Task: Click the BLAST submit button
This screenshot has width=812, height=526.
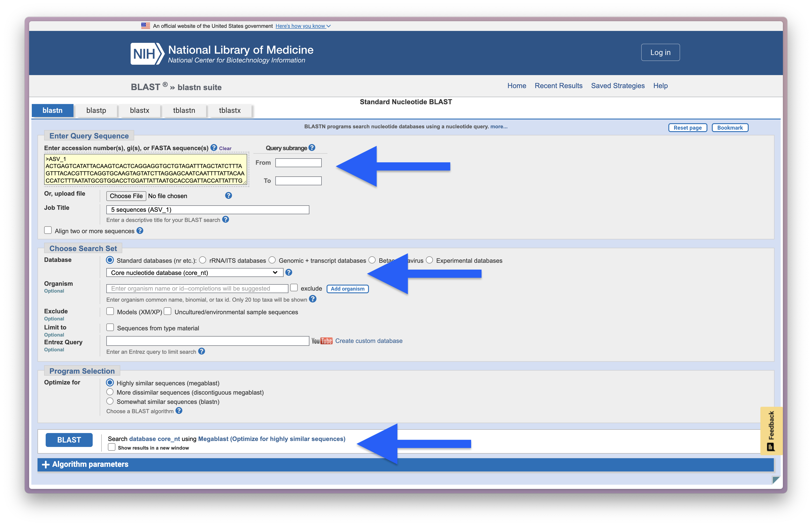Action: click(x=69, y=440)
